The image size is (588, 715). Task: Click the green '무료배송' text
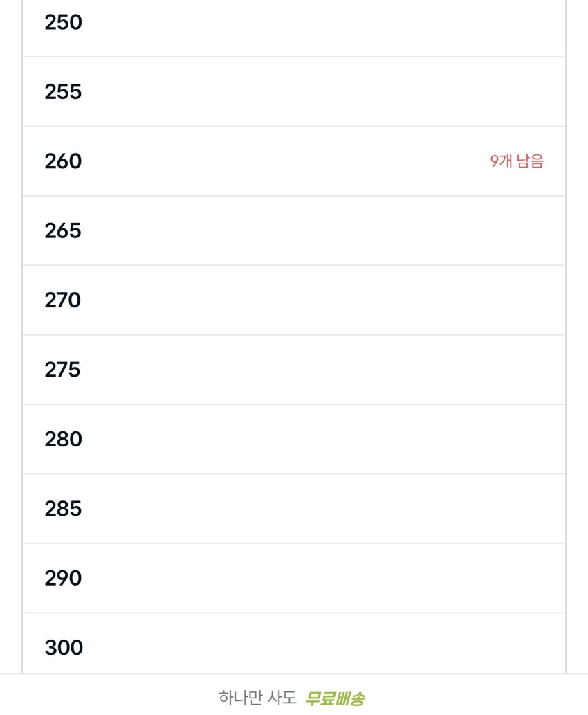tap(335, 698)
